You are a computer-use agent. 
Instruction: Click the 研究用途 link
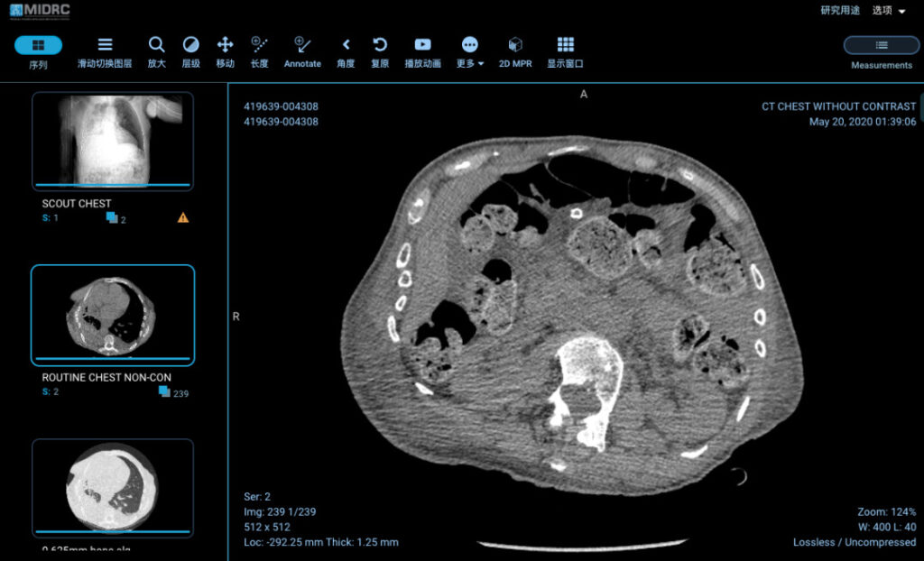[840, 11]
